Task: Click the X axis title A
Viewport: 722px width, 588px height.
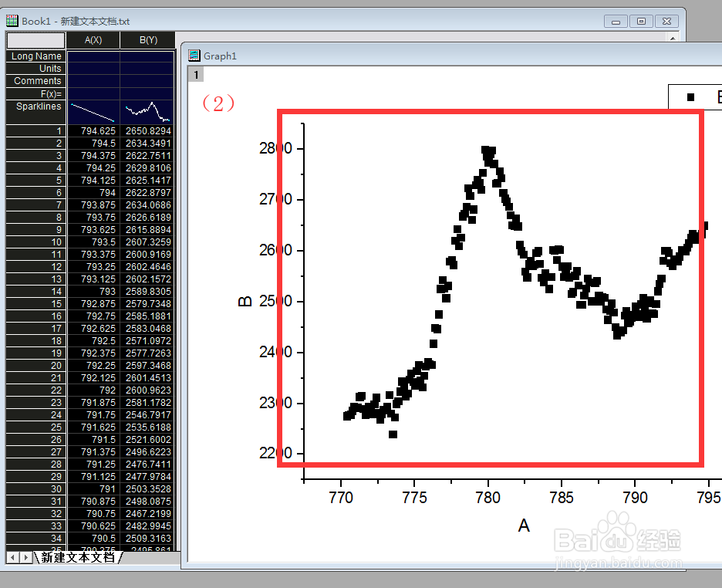Action: point(524,525)
